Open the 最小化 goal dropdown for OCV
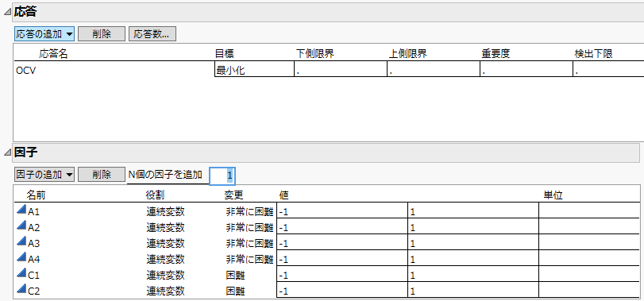 [x=254, y=70]
